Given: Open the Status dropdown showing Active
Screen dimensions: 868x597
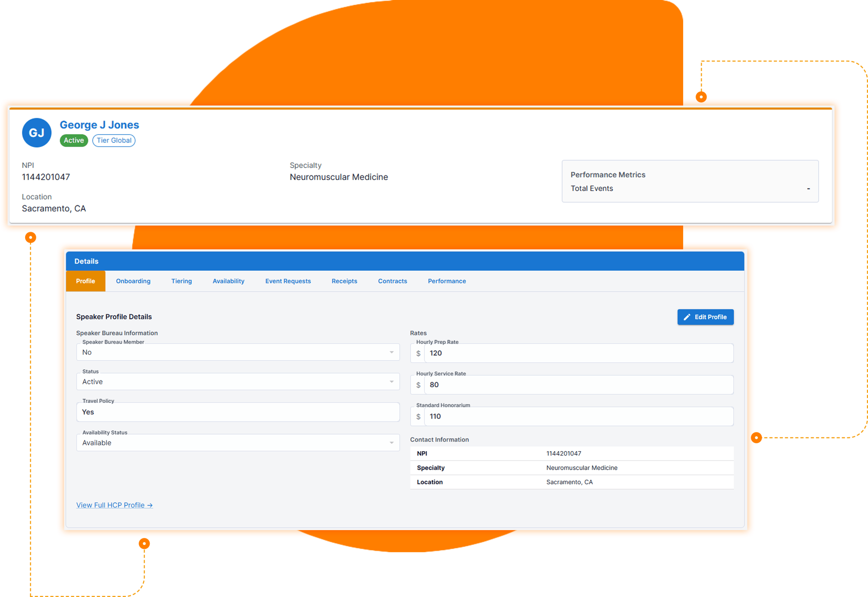Looking at the screenshot, I should (392, 381).
